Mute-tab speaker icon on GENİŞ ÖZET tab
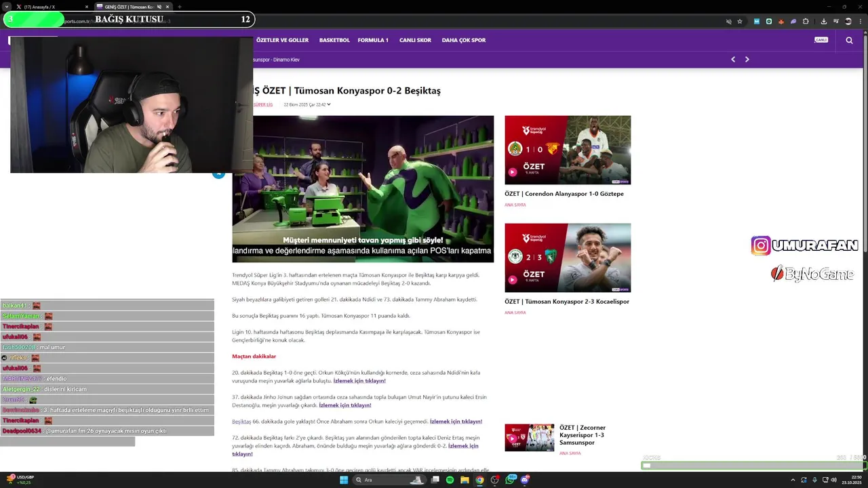Screen dimensions: 868x488 click(159, 7)
